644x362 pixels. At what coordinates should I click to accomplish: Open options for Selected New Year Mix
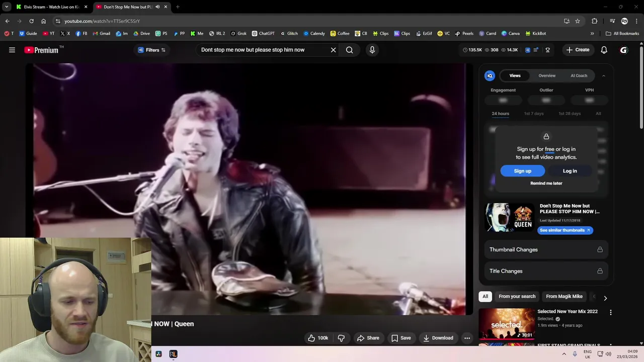click(x=611, y=313)
